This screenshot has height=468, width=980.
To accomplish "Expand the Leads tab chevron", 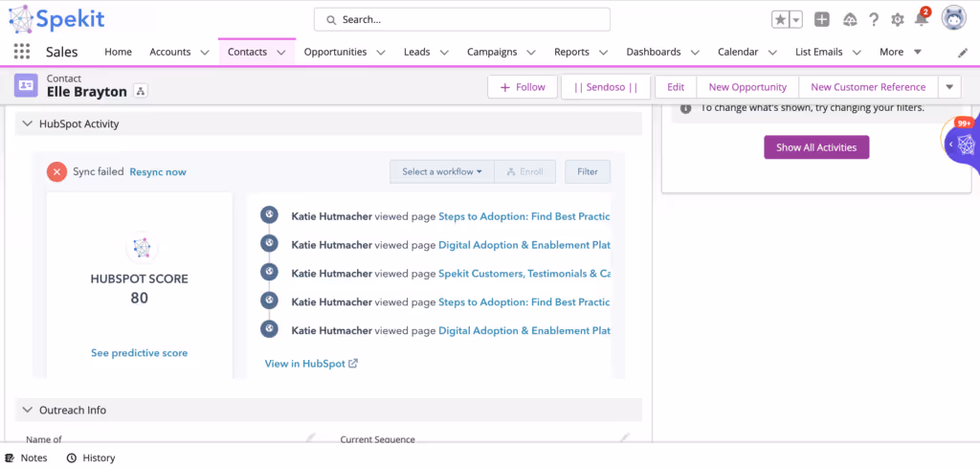I will [444, 53].
